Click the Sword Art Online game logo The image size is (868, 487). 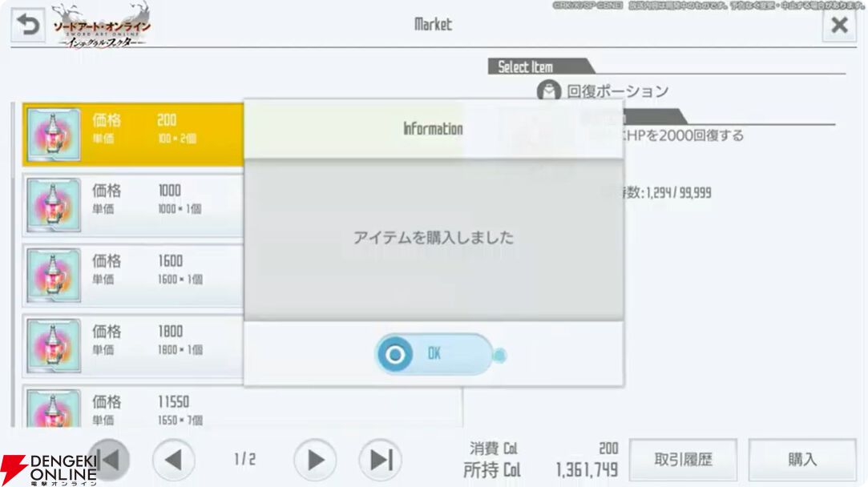[x=101, y=26]
